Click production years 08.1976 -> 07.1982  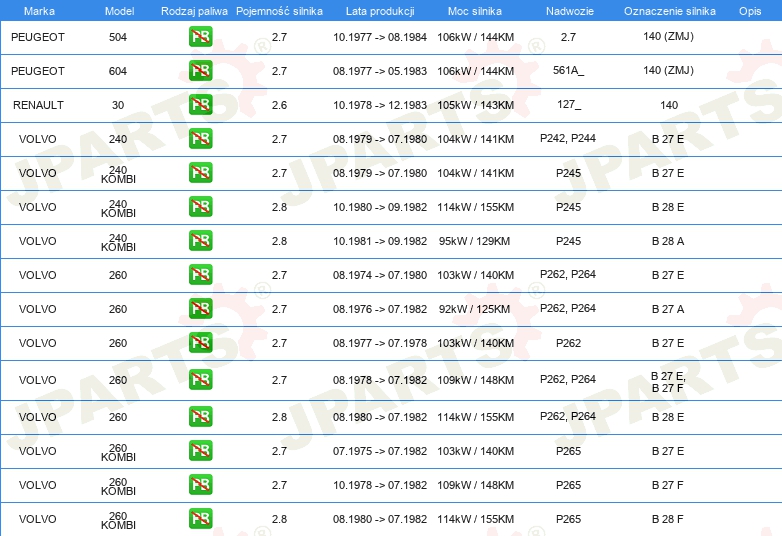pos(380,309)
